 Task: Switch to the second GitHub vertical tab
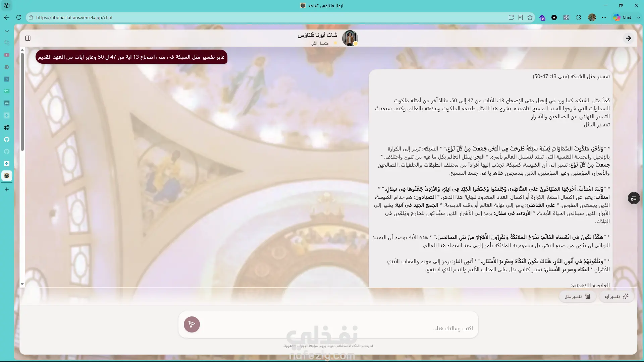click(x=7, y=152)
